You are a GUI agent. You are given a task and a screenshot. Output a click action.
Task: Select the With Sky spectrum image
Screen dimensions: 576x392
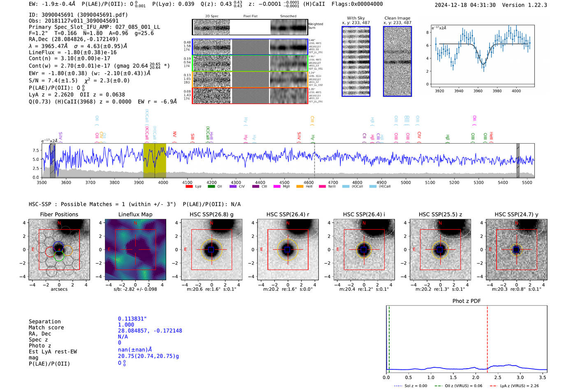pyautogui.click(x=356, y=61)
